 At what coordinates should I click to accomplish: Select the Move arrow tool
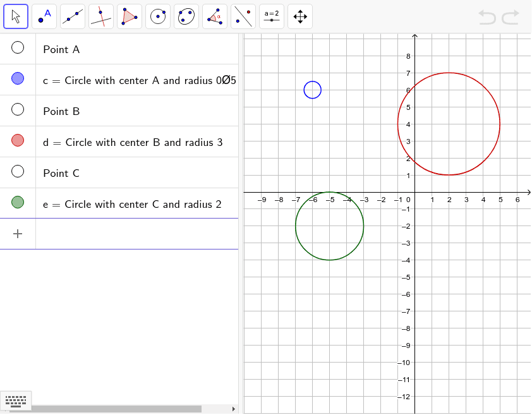tap(16, 16)
